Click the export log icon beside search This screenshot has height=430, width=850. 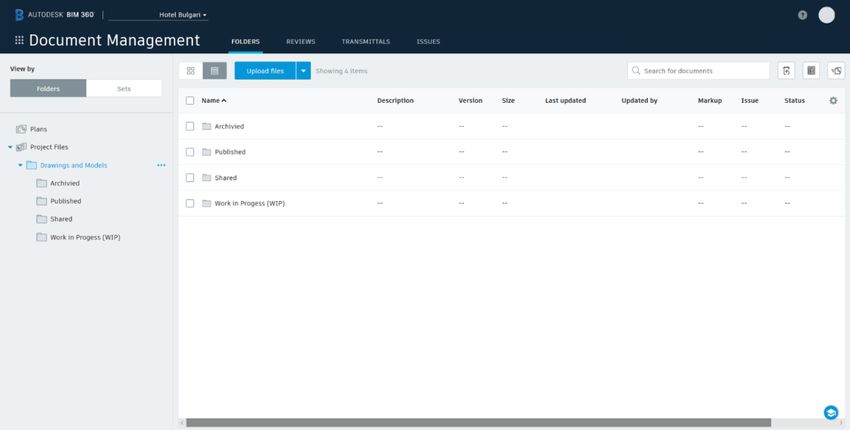787,71
